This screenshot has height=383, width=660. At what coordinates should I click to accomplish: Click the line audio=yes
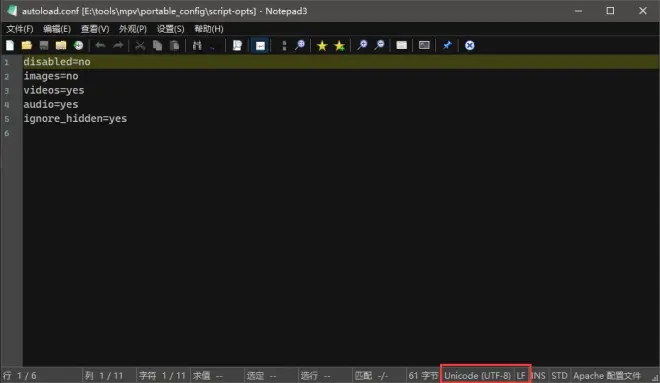(51, 104)
